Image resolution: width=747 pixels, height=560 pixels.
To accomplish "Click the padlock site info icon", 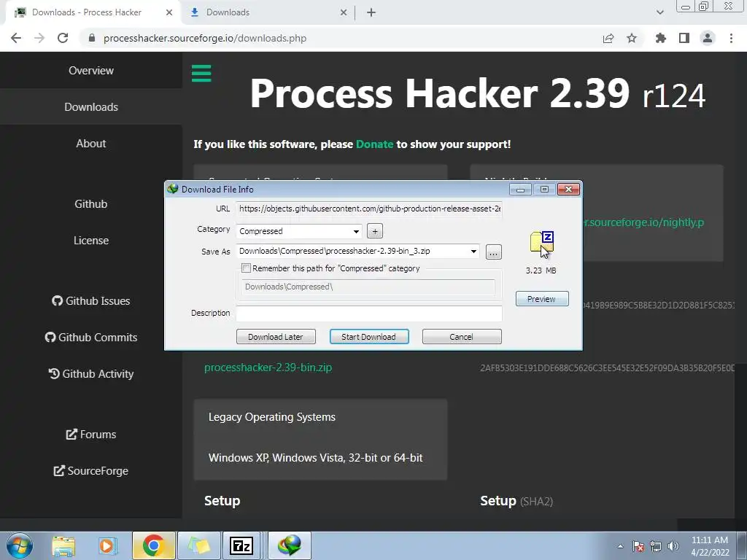I will pos(92,38).
